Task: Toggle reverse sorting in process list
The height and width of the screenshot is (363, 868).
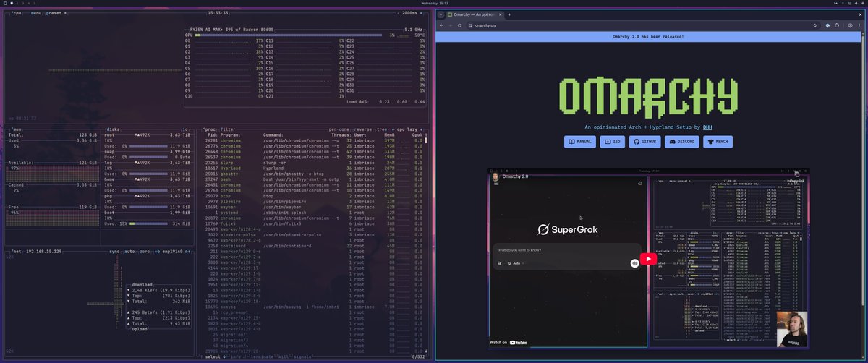Action: 364,129
